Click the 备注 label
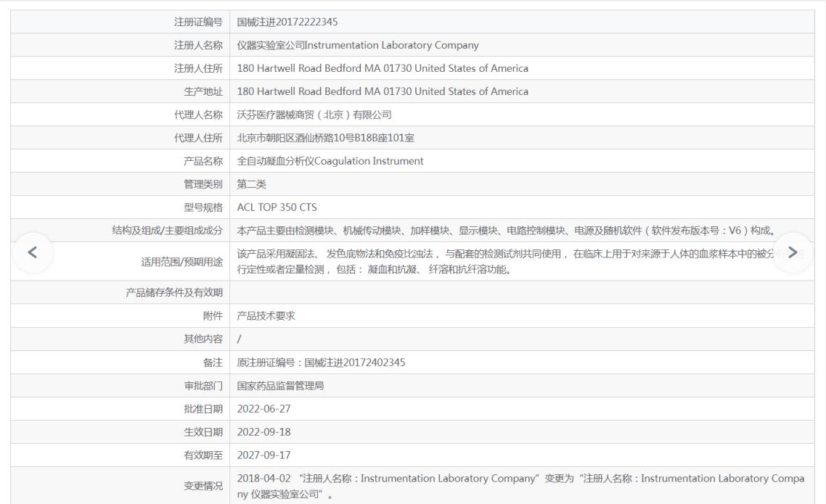 pyautogui.click(x=213, y=362)
